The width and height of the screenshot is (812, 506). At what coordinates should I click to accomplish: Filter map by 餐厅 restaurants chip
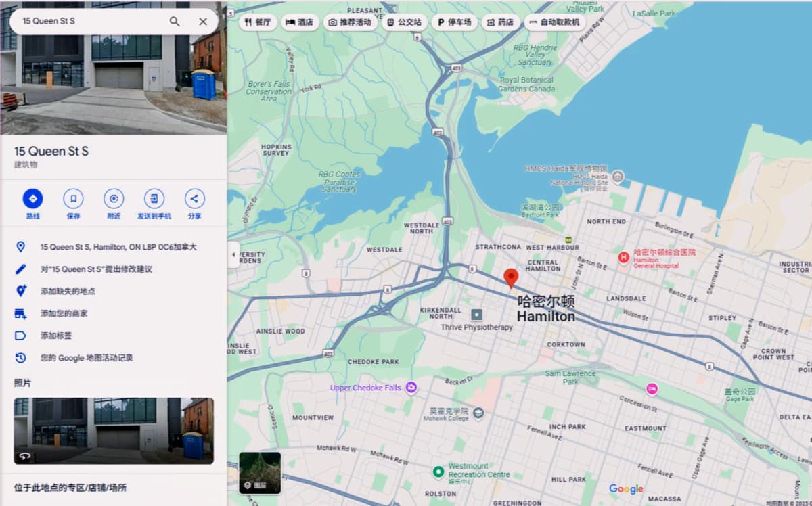click(258, 22)
